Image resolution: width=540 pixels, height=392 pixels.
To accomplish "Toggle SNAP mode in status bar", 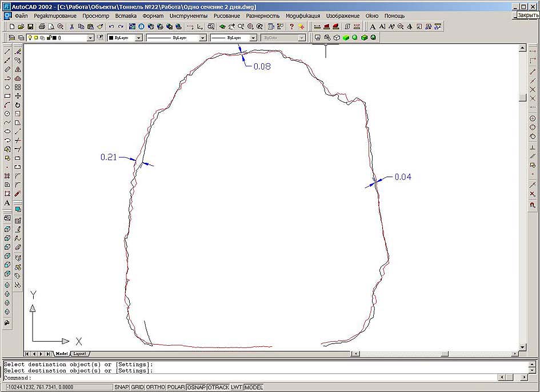I will [122, 387].
